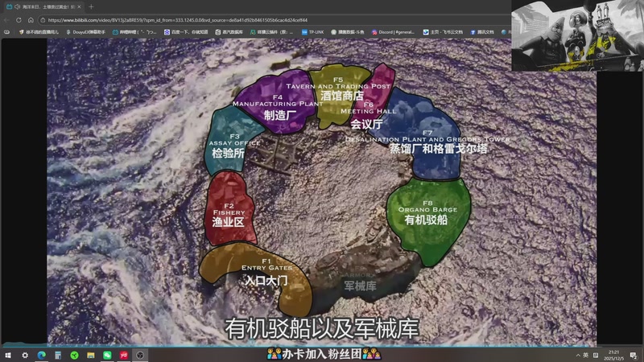Open a new browser tab

91,6
